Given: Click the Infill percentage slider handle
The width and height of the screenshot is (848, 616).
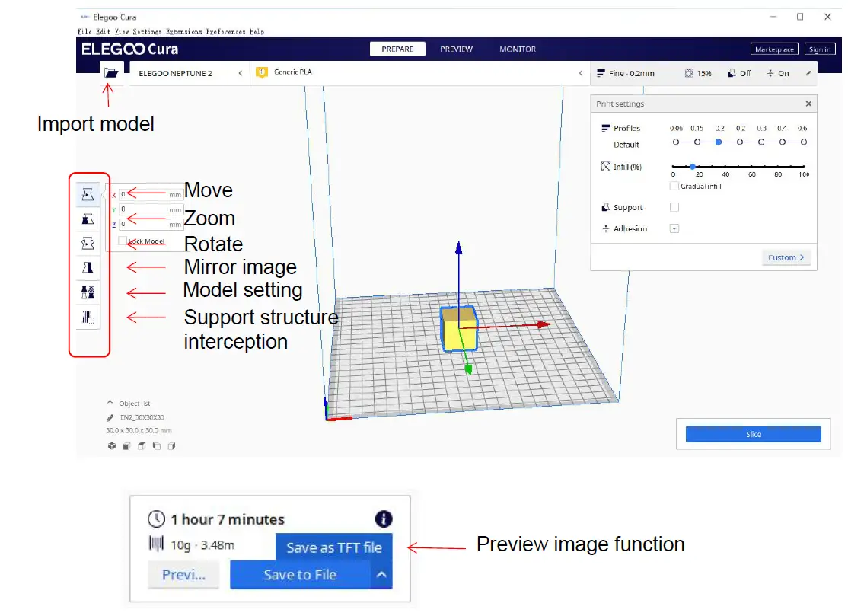Looking at the screenshot, I should [x=692, y=167].
